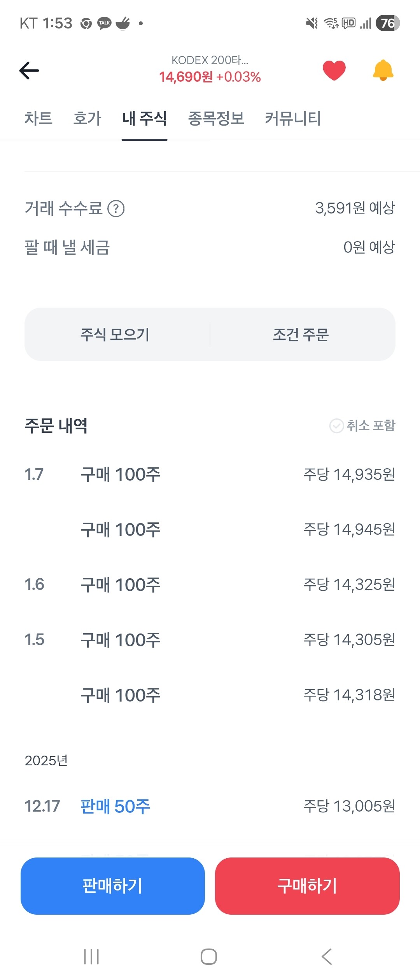This screenshot has width=420, height=980.
Task: Tap the Android system back chevron
Action: pyautogui.click(x=327, y=957)
